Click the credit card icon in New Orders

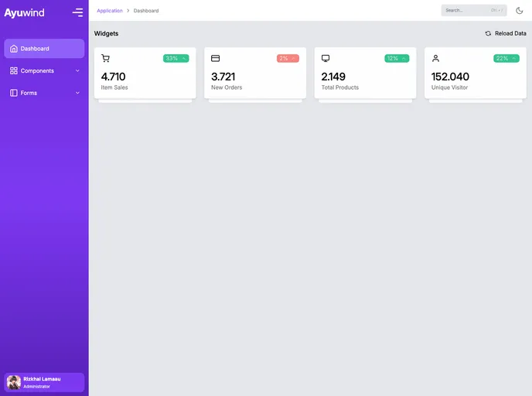coord(215,58)
